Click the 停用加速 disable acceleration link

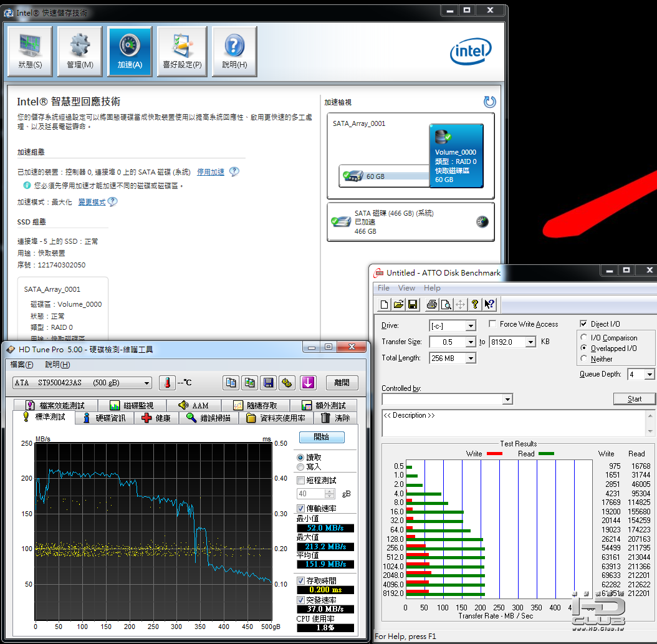pos(211,172)
